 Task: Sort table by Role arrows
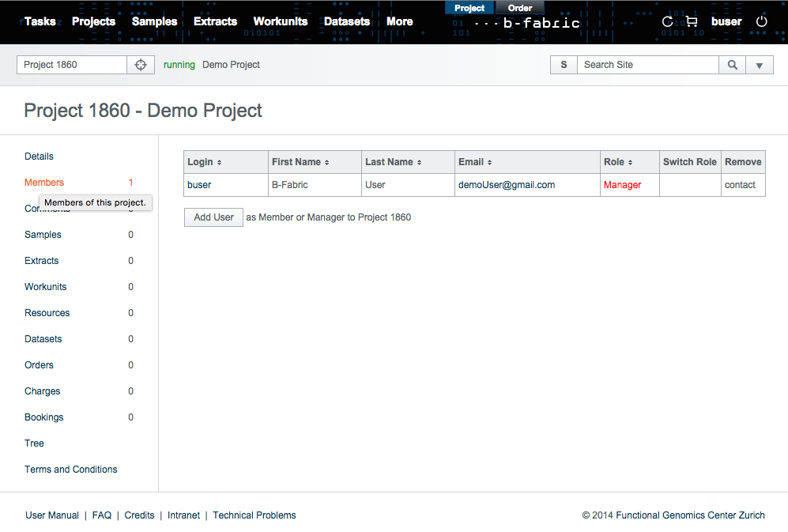tap(630, 162)
